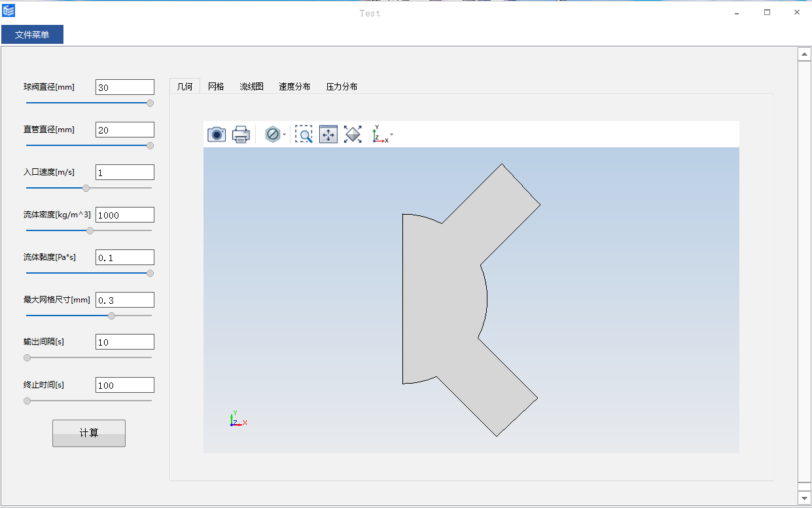
Task: Focus the 球阀直径 input field showing 30
Action: 125,87
